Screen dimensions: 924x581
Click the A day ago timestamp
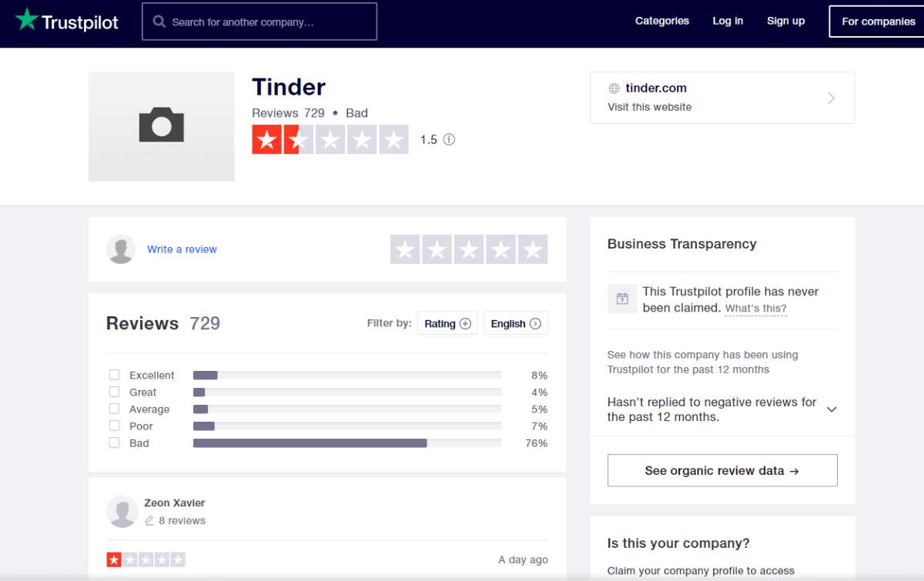click(x=523, y=559)
